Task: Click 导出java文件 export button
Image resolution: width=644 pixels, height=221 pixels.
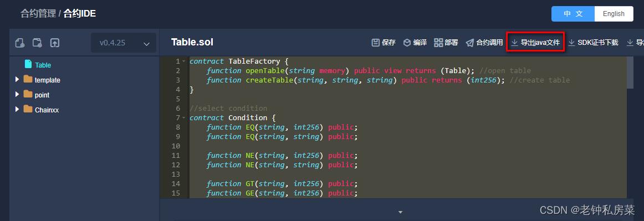Action: (535, 42)
